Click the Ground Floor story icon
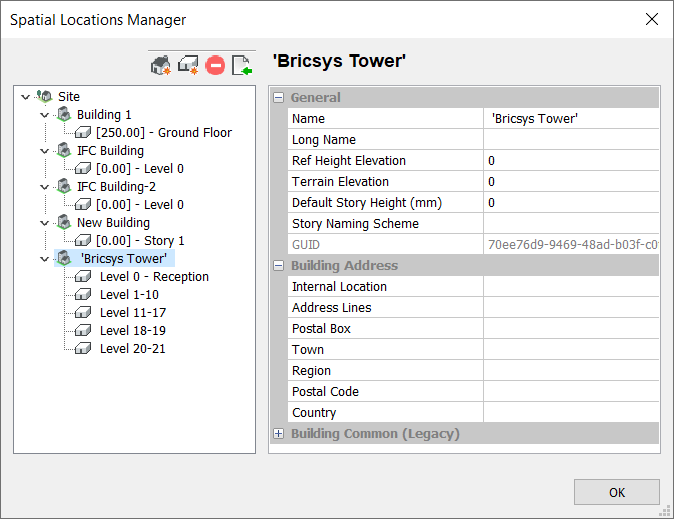The image size is (674, 519). 83,133
